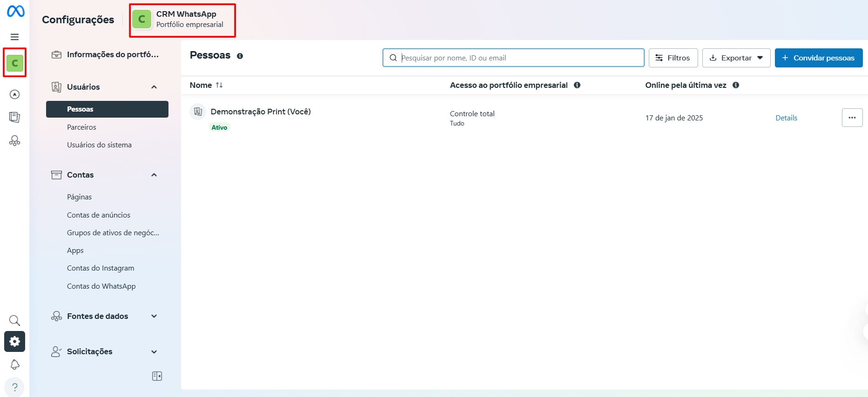Click info icon beside Online pela última vez

click(x=736, y=85)
